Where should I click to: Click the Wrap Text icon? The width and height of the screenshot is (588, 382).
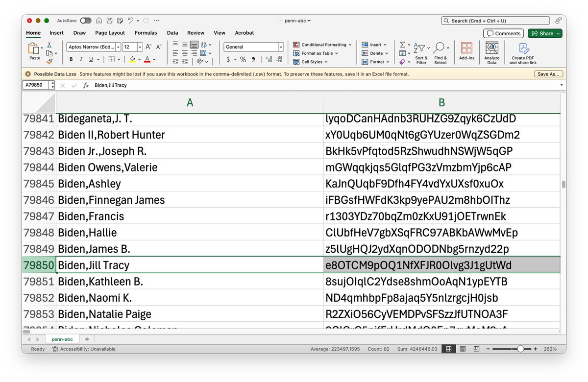204,45
